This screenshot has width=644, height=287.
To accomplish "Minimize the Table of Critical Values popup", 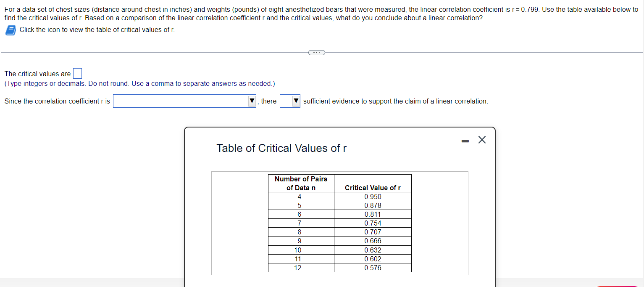I will click(465, 141).
